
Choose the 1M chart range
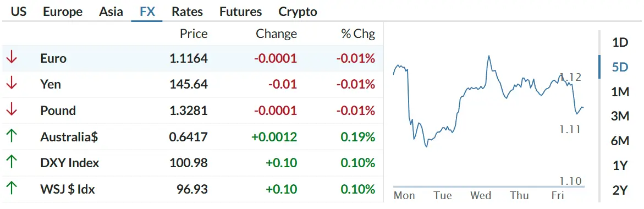(620, 91)
